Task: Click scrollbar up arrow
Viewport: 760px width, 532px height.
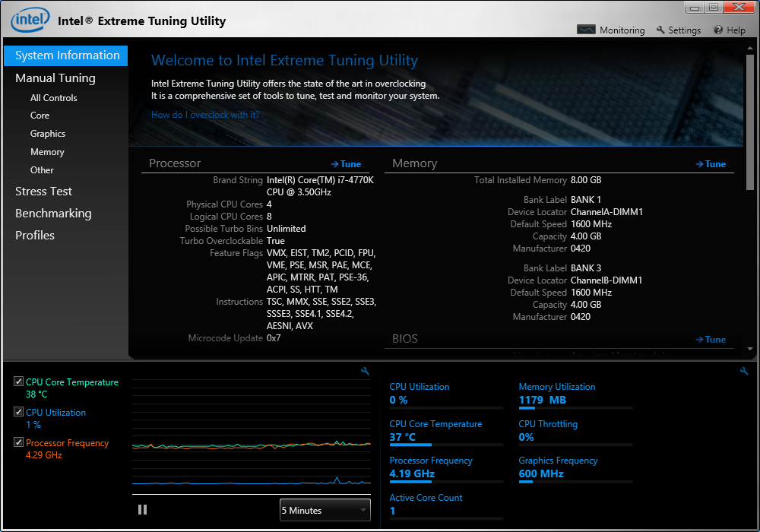Action: (x=750, y=49)
